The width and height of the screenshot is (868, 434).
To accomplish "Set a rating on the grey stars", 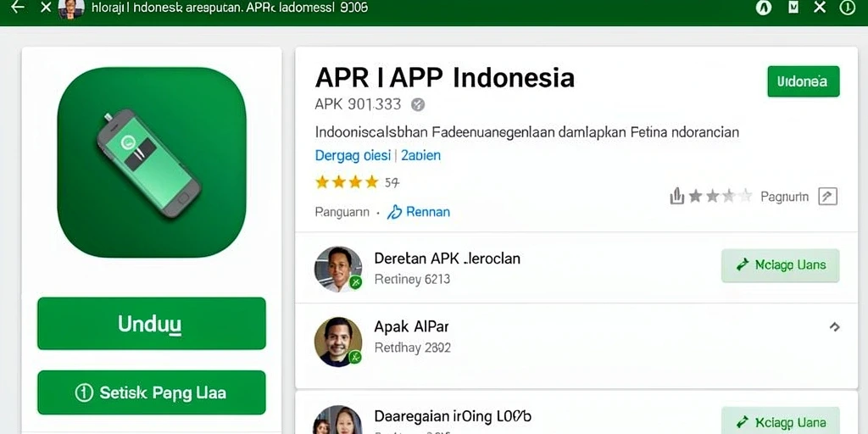I will 721,196.
